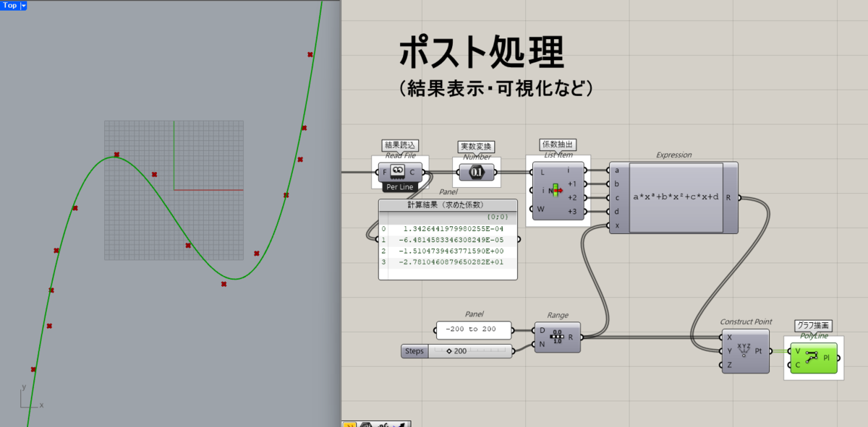
Task: Click the +1 output of List Item
Action: [x=572, y=184]
